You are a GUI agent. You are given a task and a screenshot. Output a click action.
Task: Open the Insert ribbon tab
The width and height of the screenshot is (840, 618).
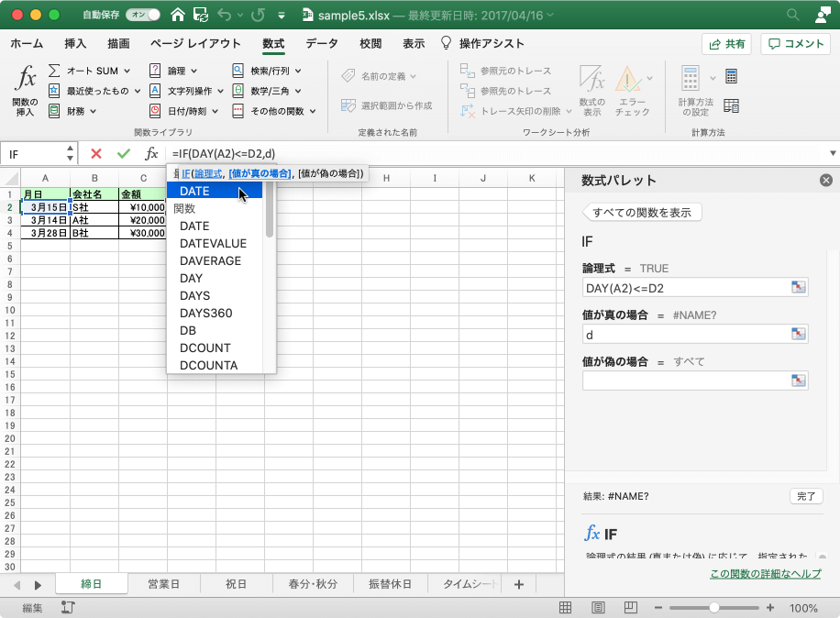pyautogui.click(x=75, y=43)
